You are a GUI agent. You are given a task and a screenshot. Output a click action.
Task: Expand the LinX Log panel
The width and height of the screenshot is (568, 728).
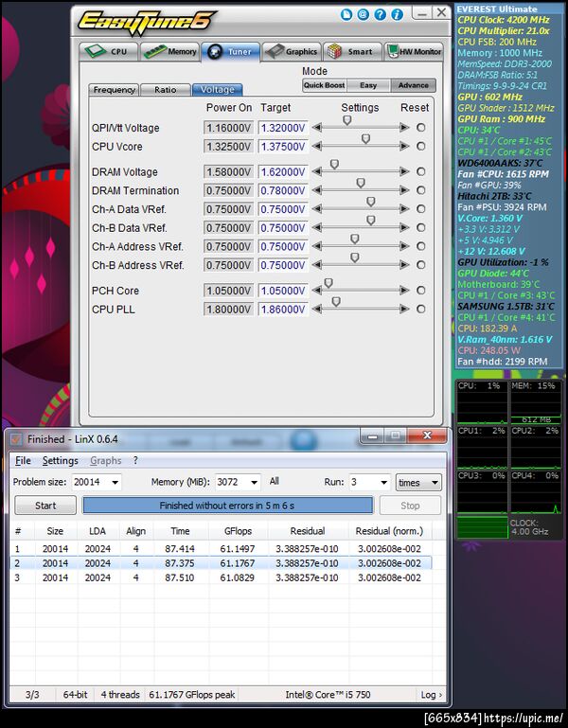[432, 695]
